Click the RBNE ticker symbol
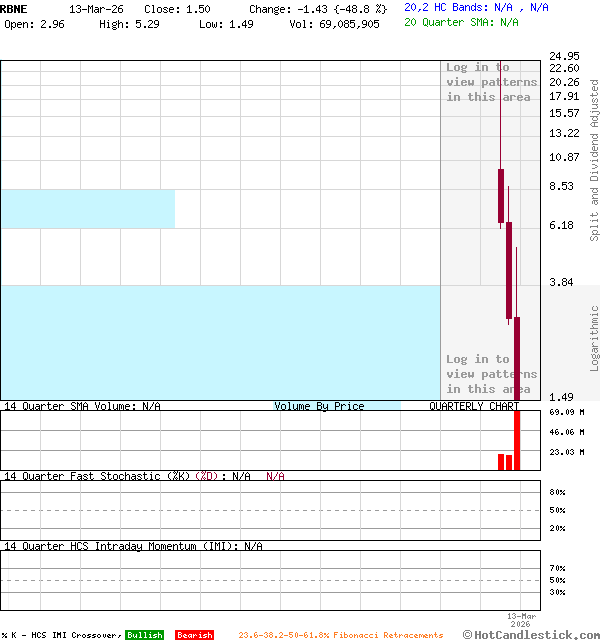 coord(14,8)
